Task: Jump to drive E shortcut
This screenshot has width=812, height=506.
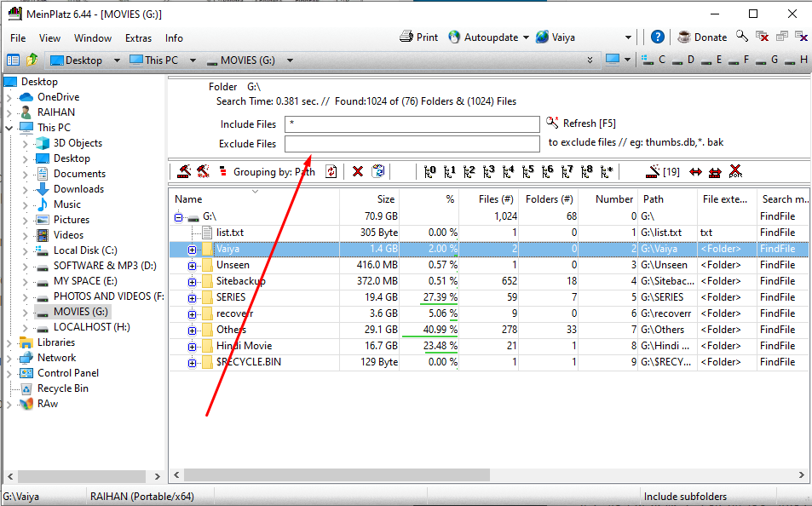Action: 711,60
